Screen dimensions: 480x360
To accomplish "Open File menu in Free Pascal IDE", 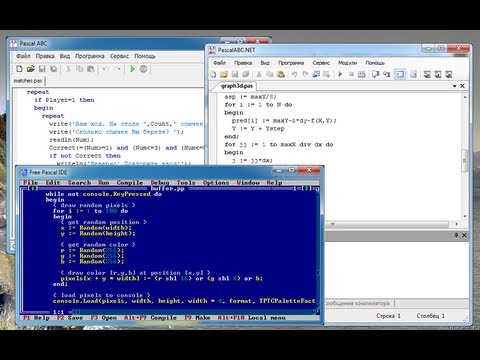I will [x=31, y=183].
